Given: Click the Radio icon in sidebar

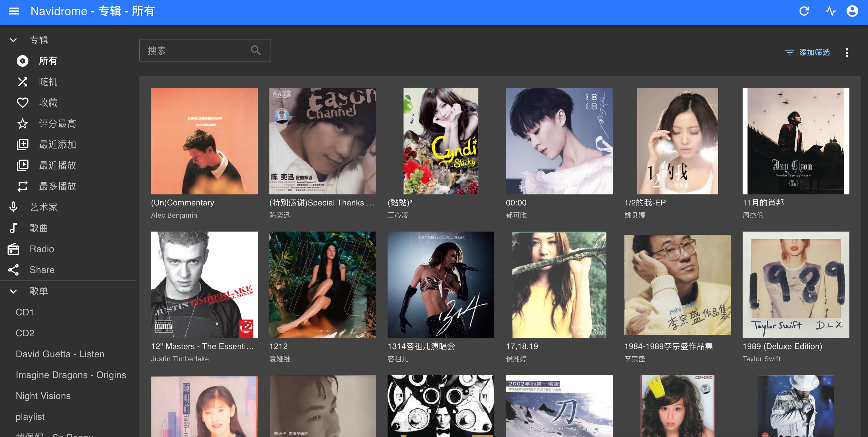Looking at the screenshot, I should click(13, 249).
